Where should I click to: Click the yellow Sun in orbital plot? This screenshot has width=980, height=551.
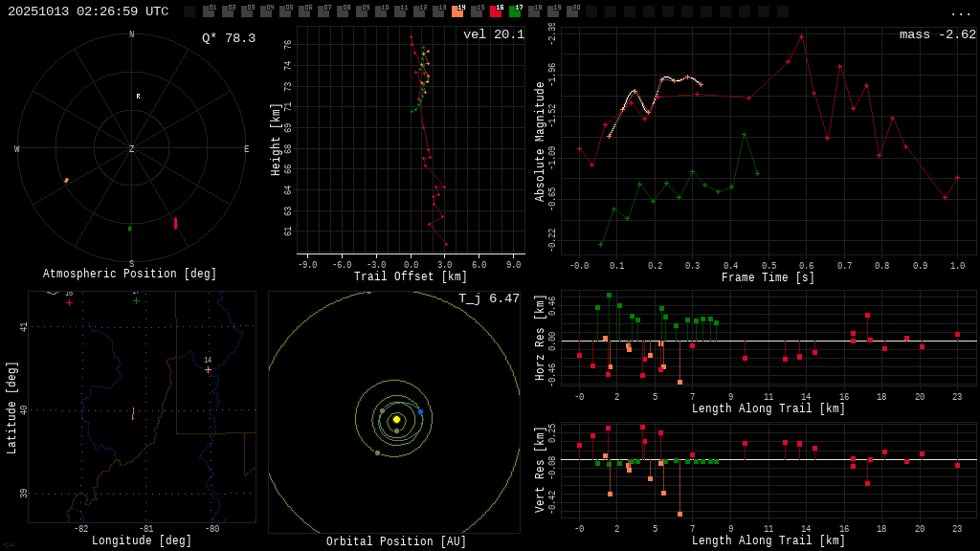(396, 419)
